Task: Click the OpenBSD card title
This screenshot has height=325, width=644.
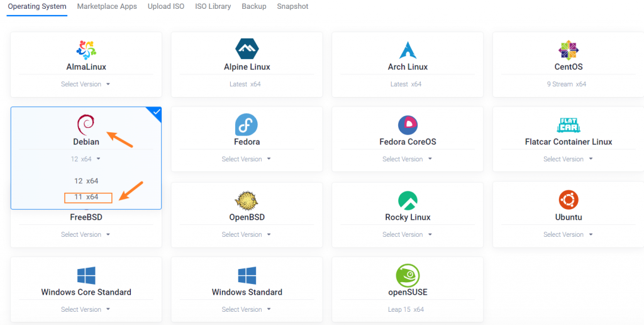Action: [x=247, y=217]
